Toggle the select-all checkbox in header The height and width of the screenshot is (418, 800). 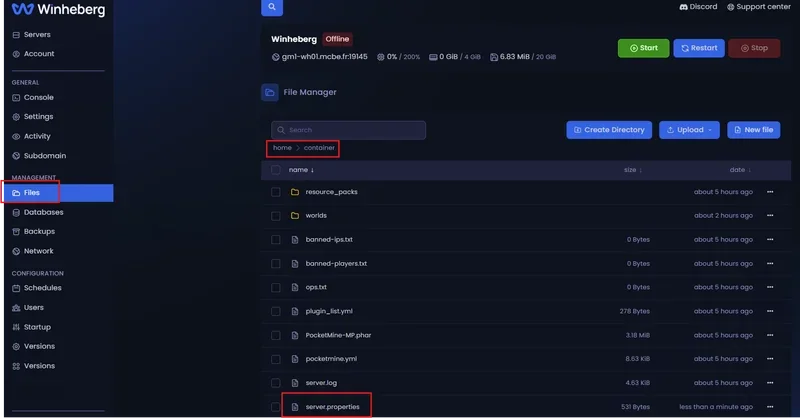pos(276,170)
